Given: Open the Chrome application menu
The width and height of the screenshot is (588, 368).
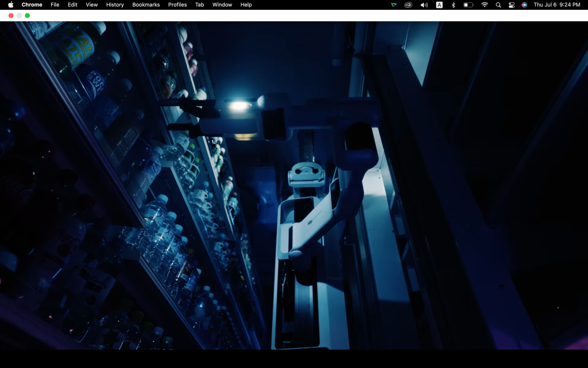Looking at the screenshot, I should pyautogui.click(x=32, y=5).
